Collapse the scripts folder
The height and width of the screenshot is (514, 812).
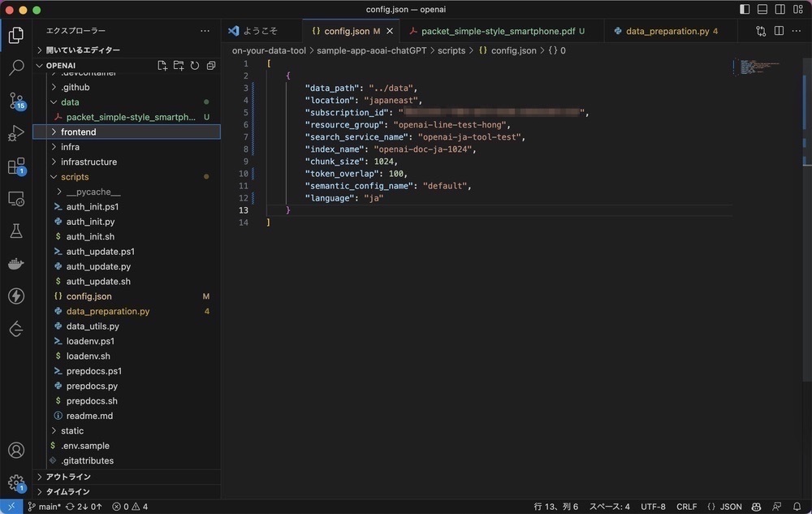point(75,176)
